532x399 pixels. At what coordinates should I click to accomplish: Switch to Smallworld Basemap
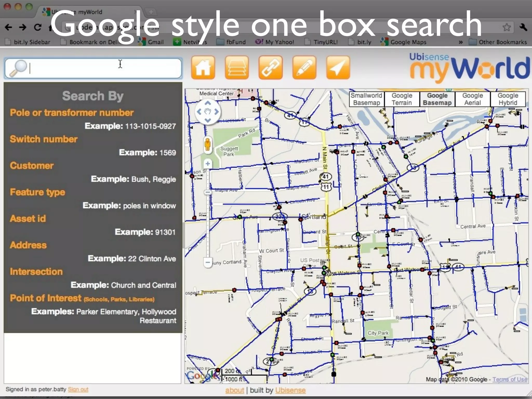tap(367, 99)
